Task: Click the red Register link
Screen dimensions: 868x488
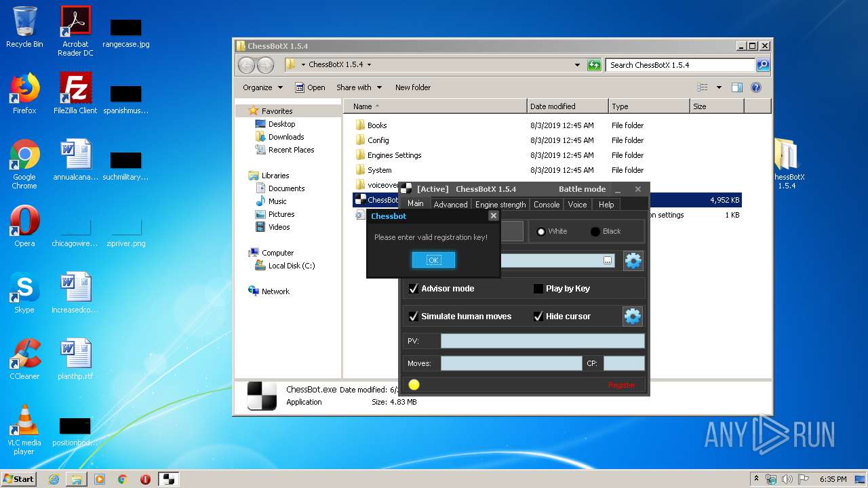Action: coord(621,385)
